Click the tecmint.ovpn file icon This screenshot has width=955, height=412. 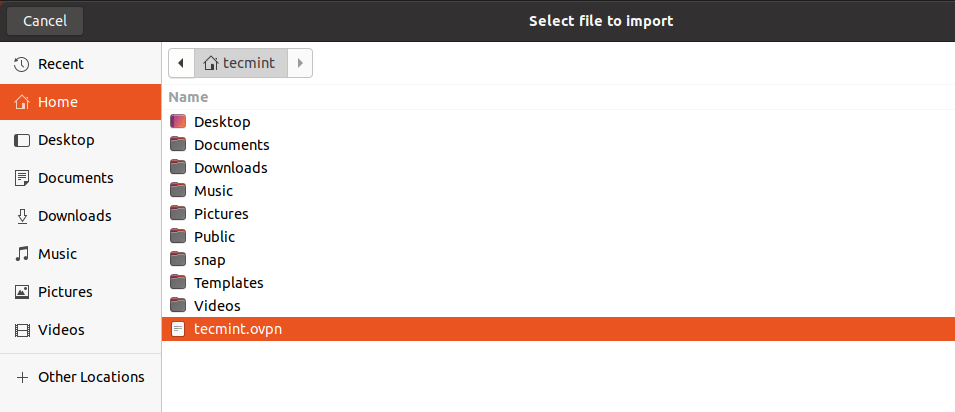178,329
